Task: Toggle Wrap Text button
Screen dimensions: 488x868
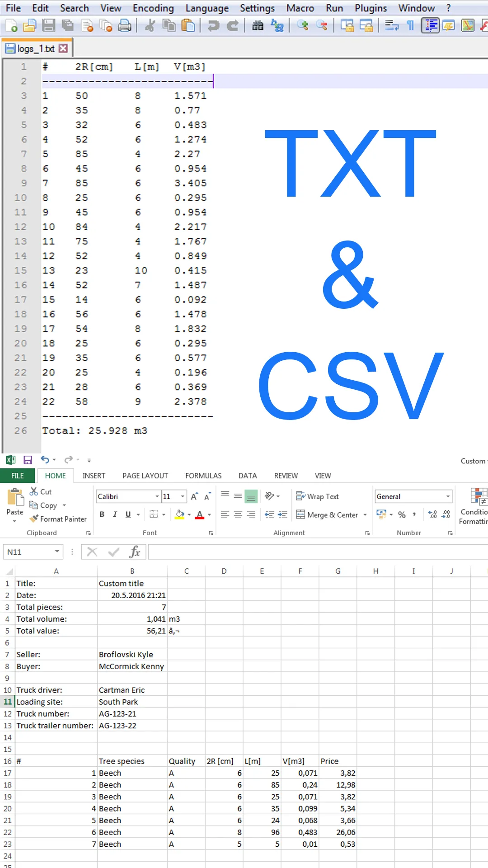Action: (317, 496)
